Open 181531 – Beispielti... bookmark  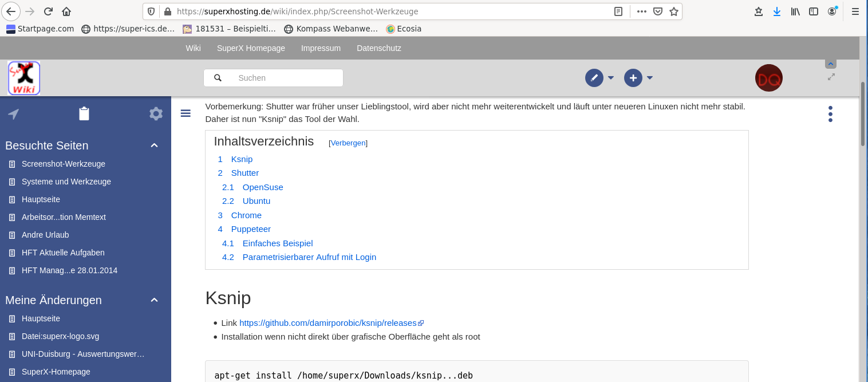pos(229,29)
